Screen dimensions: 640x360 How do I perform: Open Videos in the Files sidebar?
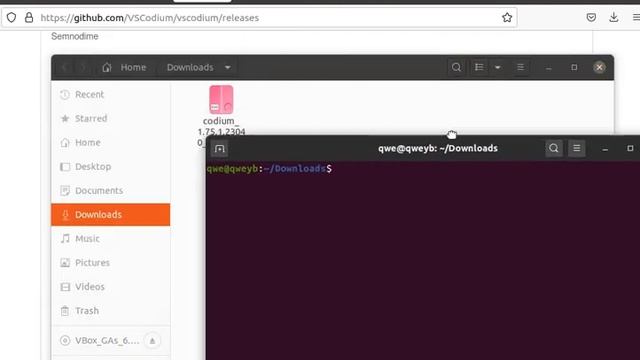coord(111,287)
